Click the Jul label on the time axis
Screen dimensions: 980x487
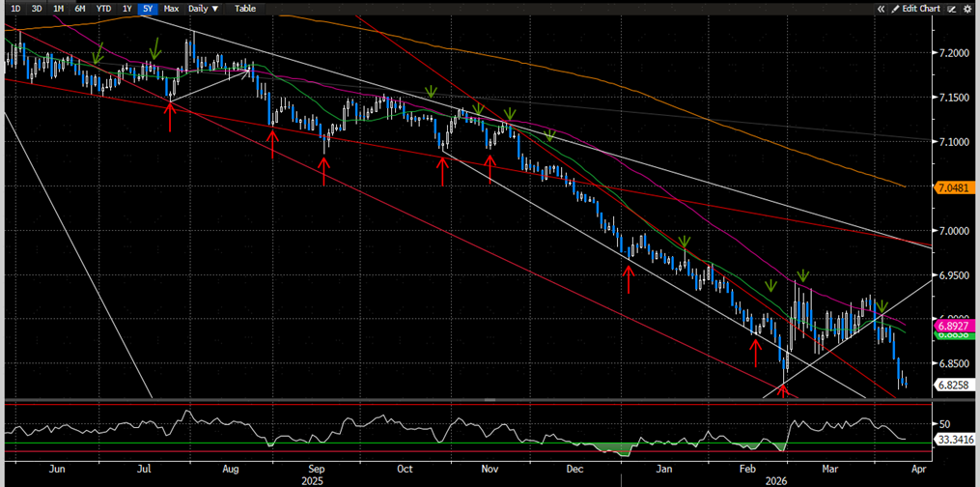pyautogui.click(x=145, y=469)
